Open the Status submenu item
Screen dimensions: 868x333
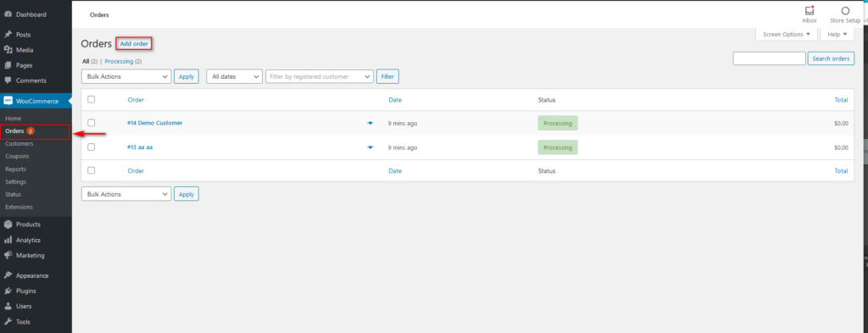(14, 195)
